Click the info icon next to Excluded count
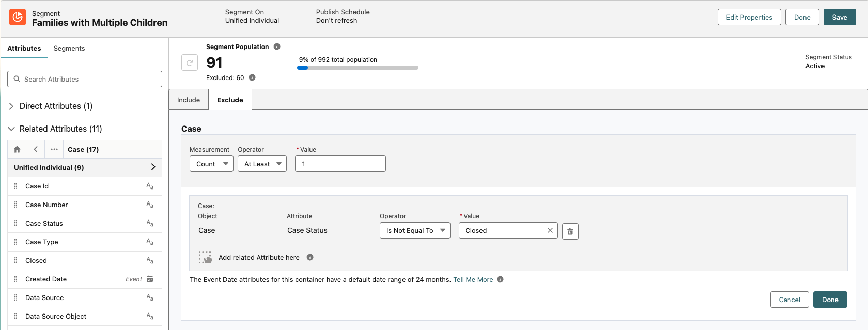Screen dimensions: 868x330 pyautogui.click(x=252, y=77)
